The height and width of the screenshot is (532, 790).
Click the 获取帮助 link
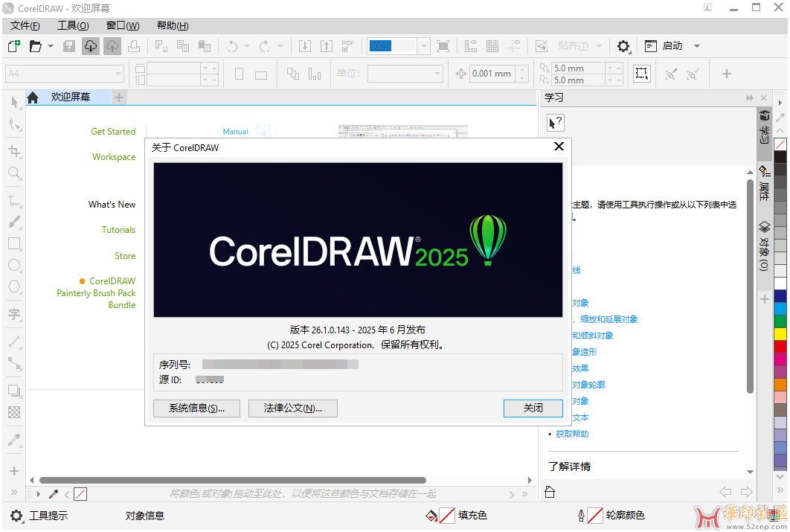click(x=572, y=434)
